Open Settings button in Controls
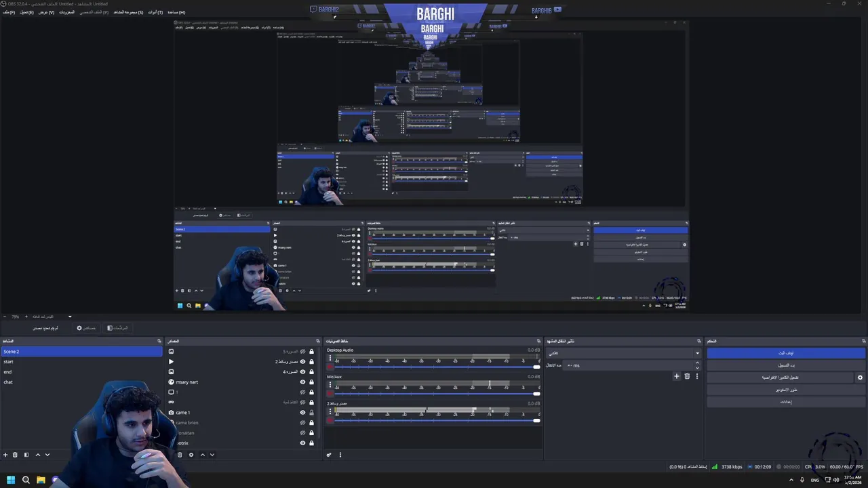The image size is (868, 488). pyautogui.click(x=786, y=402)
